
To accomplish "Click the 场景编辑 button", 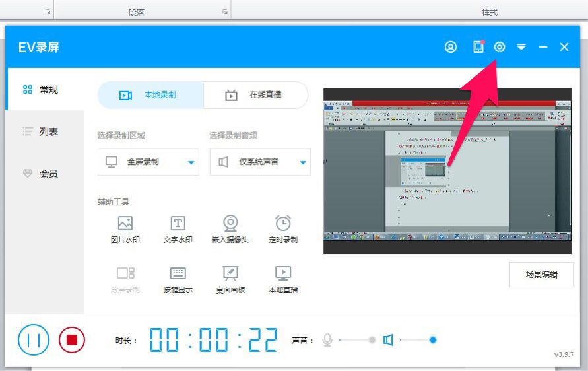I will [x=542, y=275].
